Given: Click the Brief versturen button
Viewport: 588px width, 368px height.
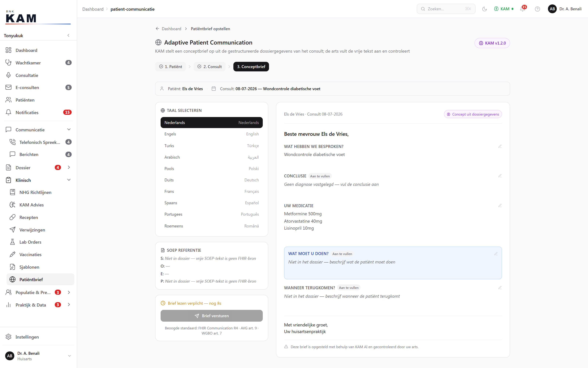Looking at the screenshot, I should point(211,316).
